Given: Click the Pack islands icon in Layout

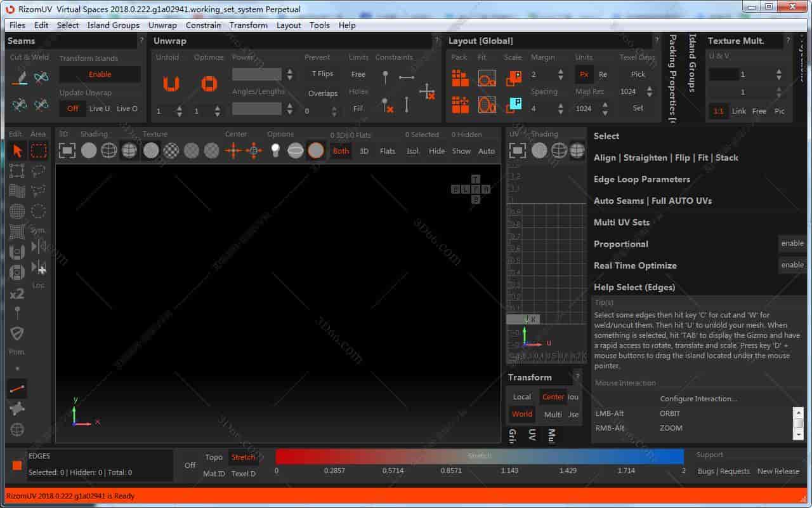Looking at the screenshot, I should pyautogui.click(x=460, y=78).
